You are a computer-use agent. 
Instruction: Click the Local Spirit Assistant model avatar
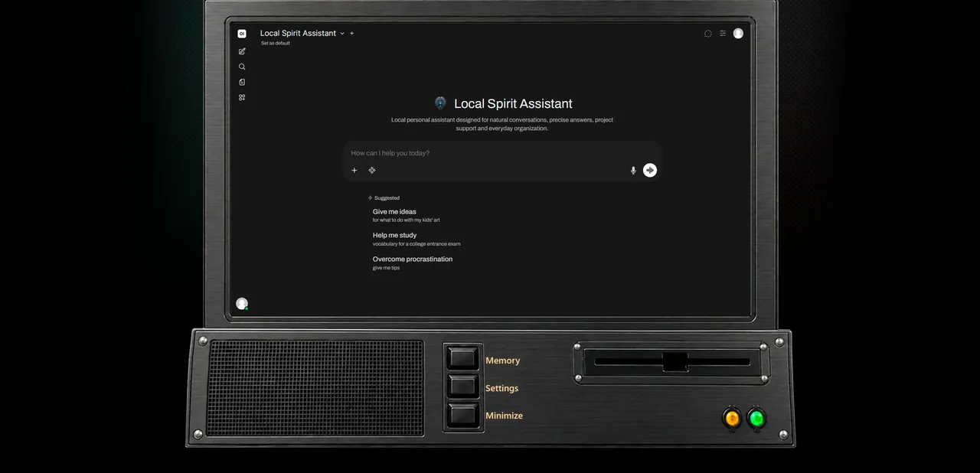pos(440,103)
